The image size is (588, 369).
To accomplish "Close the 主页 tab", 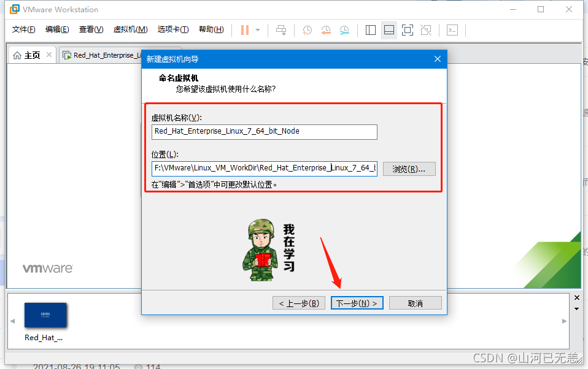I will (49, 55).
